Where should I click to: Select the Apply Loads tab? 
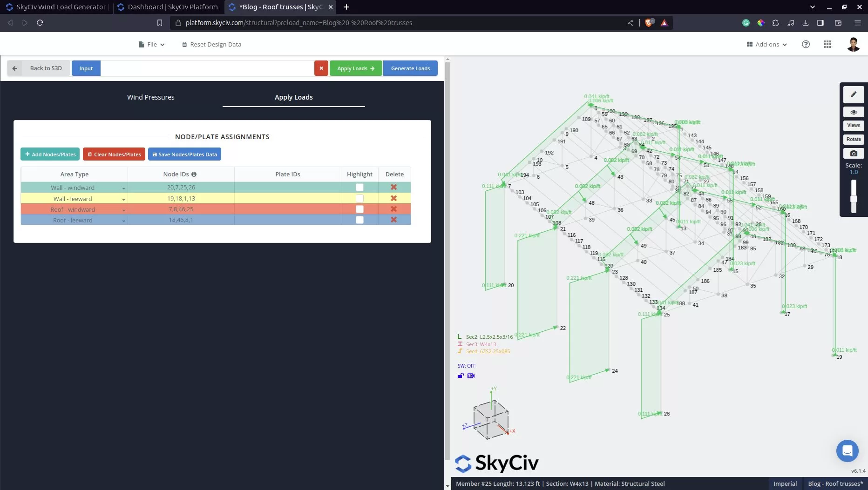click(x=293, y=97)
